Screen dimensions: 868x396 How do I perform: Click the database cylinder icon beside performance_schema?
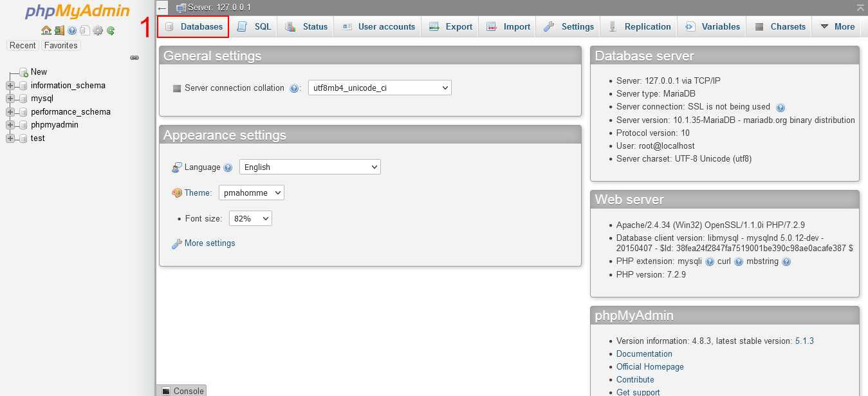click(x=24, y=112)
